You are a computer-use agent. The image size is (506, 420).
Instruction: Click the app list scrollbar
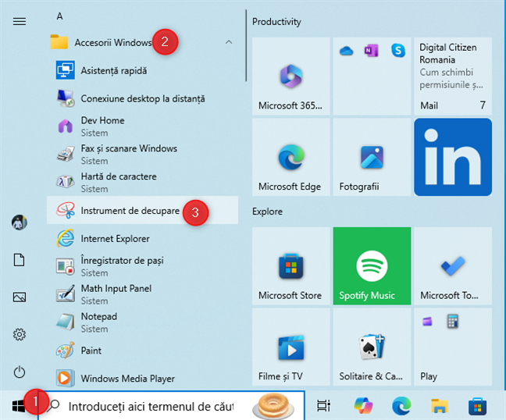pyautogui.click(x=247, y=47)
